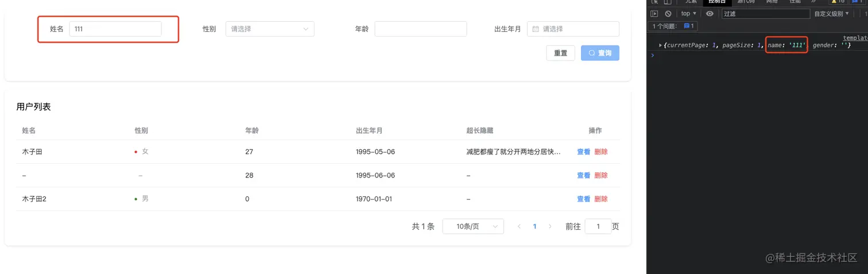The width and height of the screenshot is (868, 274).
Task: Click the clear console icon
Action: tap(668, 14)
